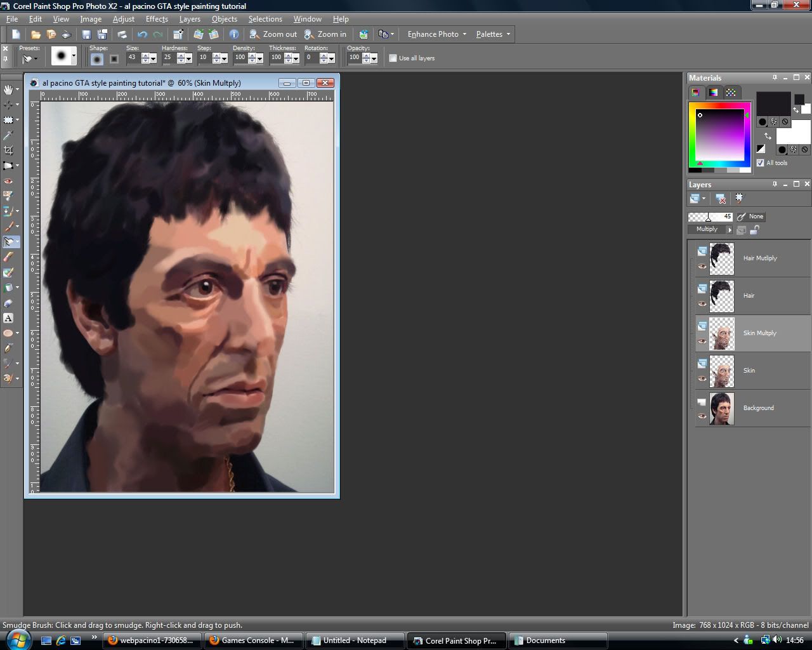This screenshot has width=812, height=650.
Task: Click the blue Image Information icon
Action: [x=234, y=34]
